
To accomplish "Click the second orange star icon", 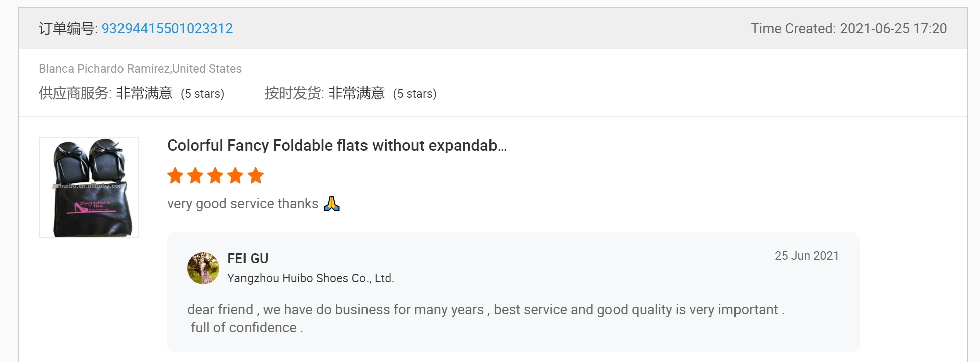I will tap(195, 175).
